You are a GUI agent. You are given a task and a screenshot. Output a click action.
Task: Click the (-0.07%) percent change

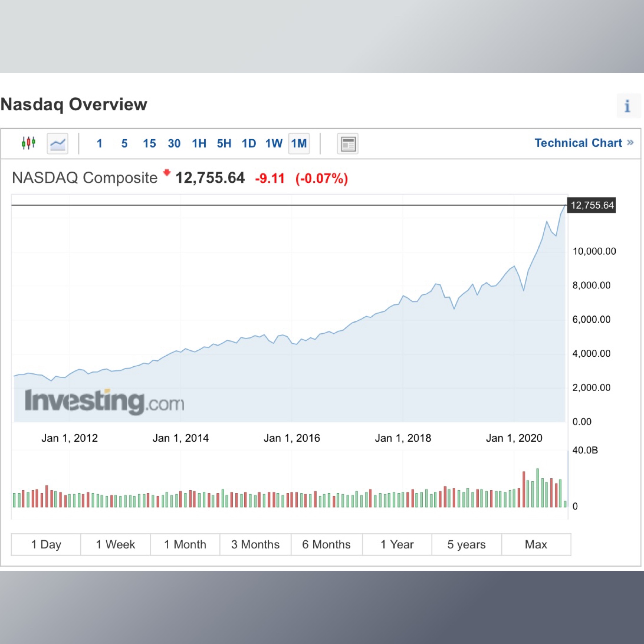[322, 178]
